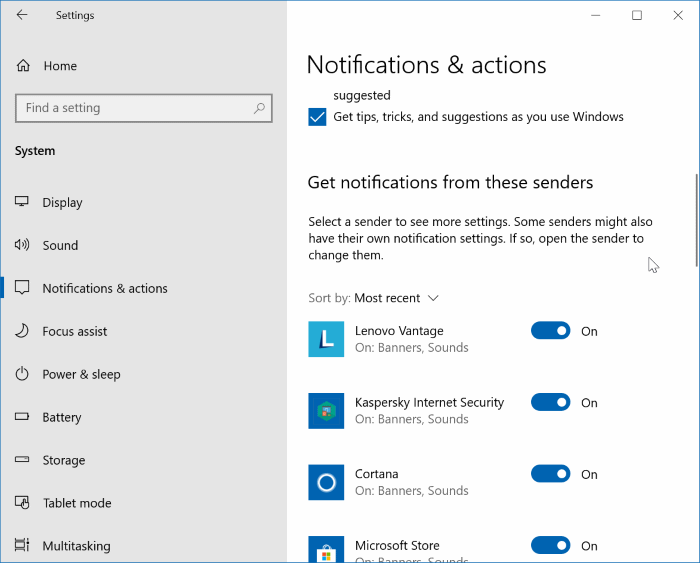Select Notifications & actions in sidebar
The height and width of the screenshot is (563, 700).
(x=143, y=288)
